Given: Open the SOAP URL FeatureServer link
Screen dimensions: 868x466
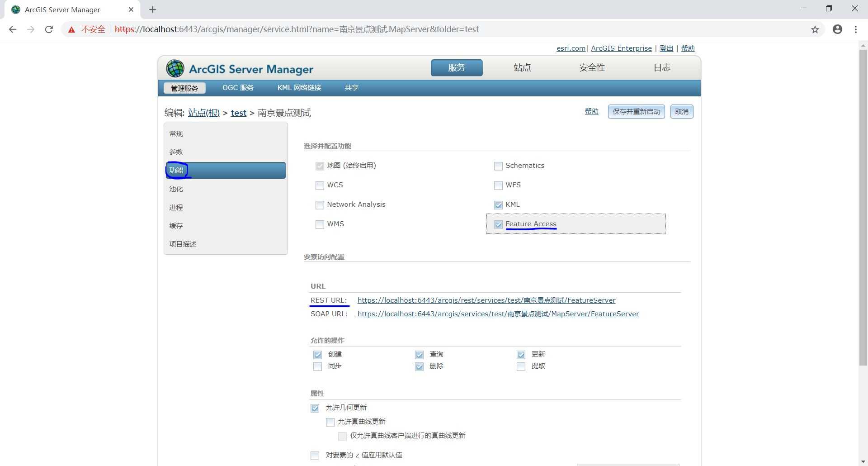Looking at the screenshot, I should [498, 314].
